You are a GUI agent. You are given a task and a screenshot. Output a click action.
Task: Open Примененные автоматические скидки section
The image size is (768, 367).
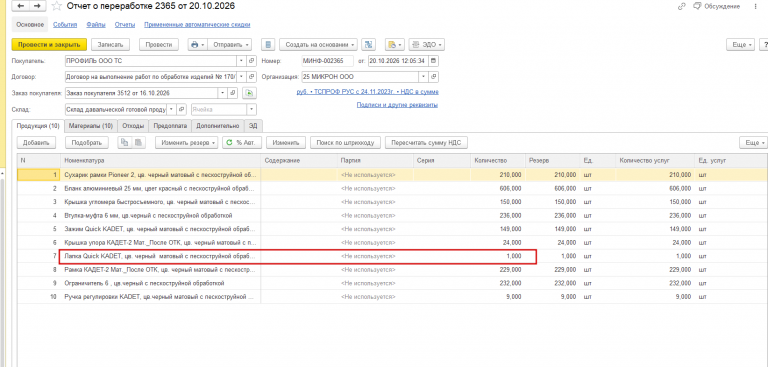pos(197,24)
